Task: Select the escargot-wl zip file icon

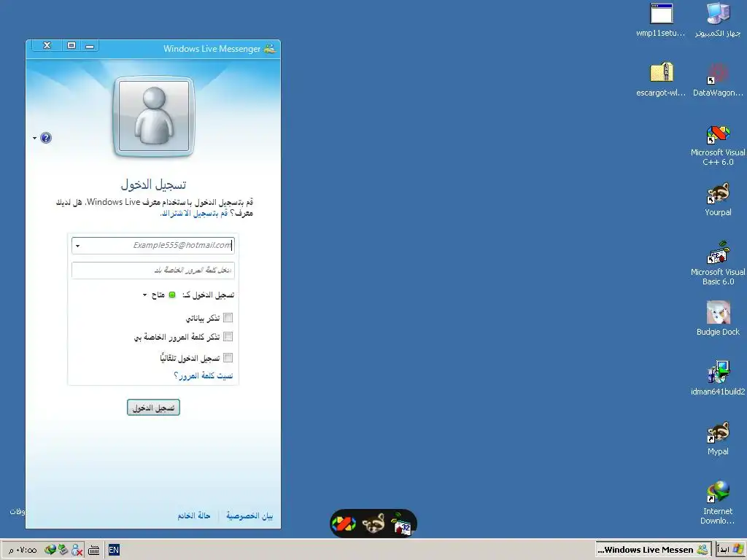Action: tap(661, 79)
